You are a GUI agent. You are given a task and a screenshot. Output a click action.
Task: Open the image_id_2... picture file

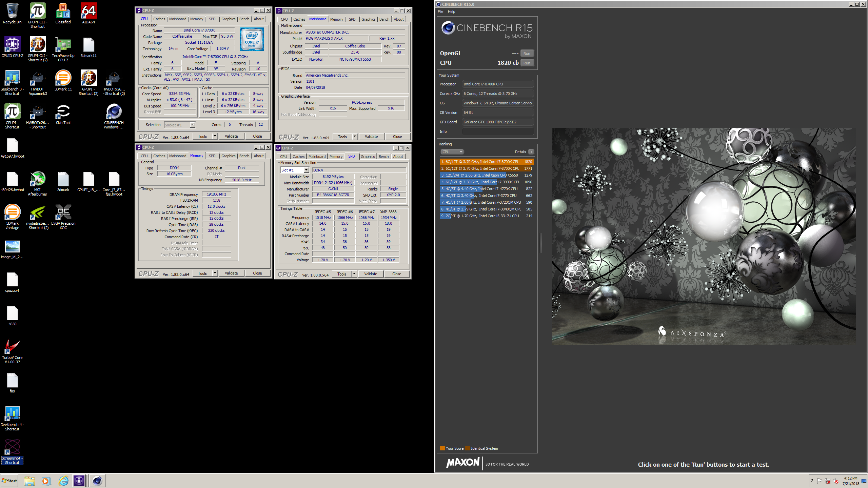pos(12,249)
